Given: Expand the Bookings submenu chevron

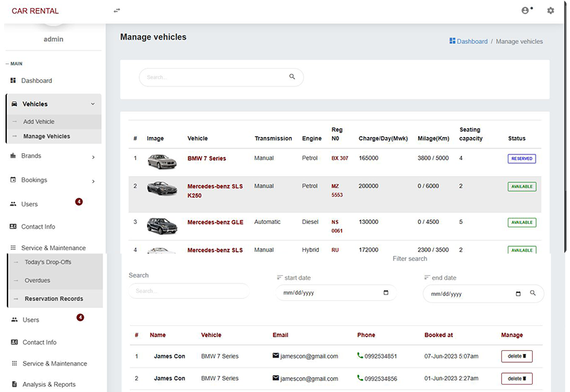Looking at the screenshot, I should (93, 181).
